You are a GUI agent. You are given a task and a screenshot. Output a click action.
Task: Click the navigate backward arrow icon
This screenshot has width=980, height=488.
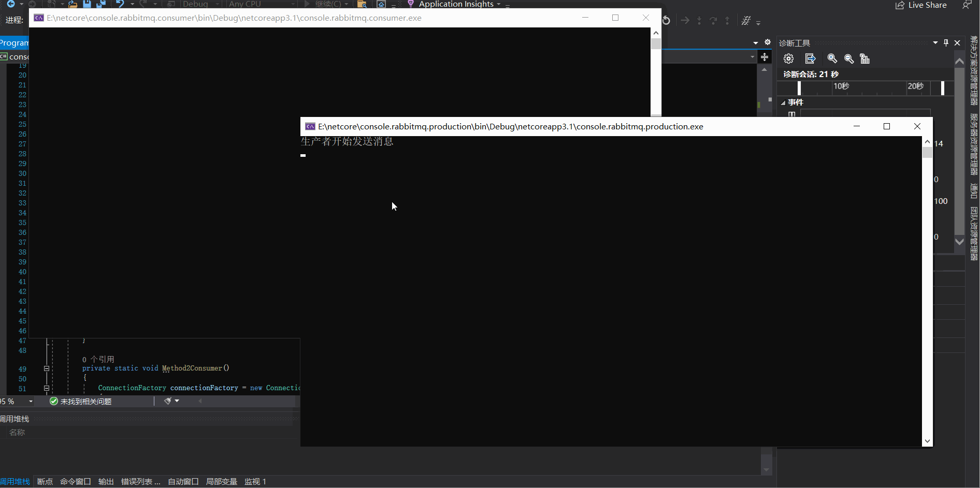tap(10, 4)
